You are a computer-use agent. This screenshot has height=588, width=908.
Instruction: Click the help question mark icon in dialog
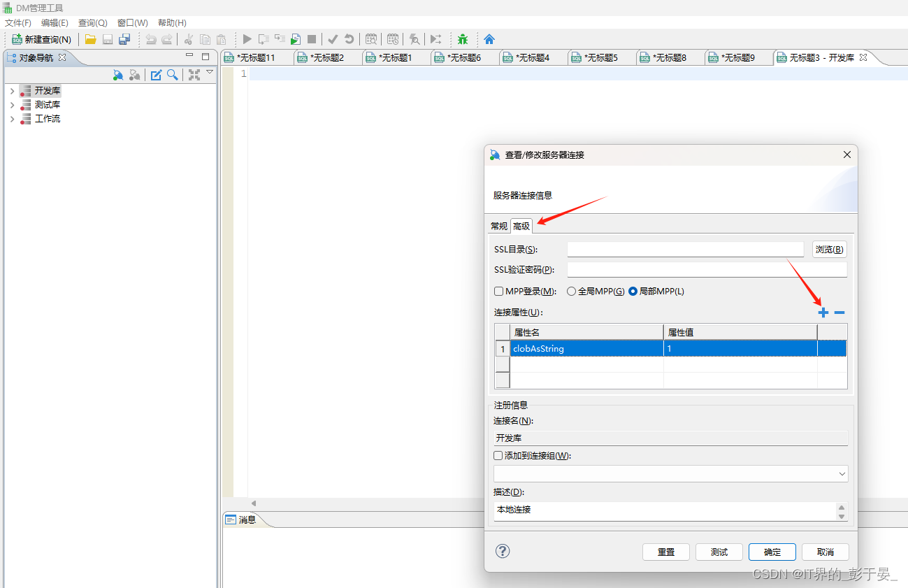click(x=503, y=551)
